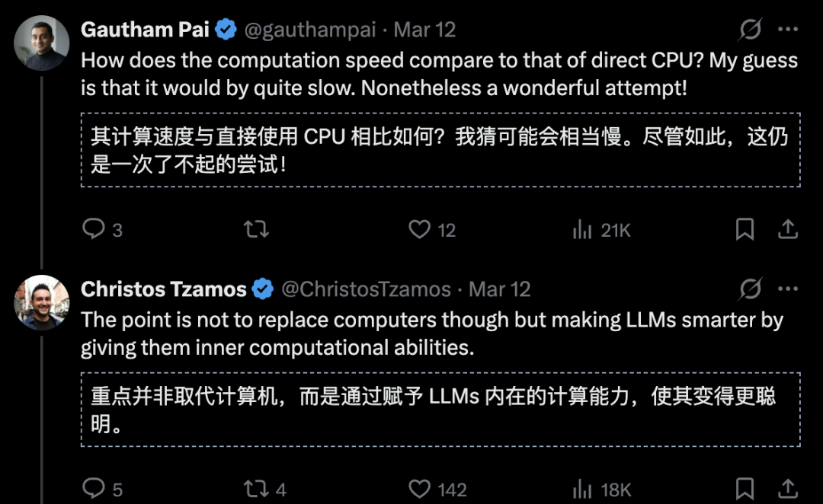Share Christos Tzamos's tweet

pos(788,488)
